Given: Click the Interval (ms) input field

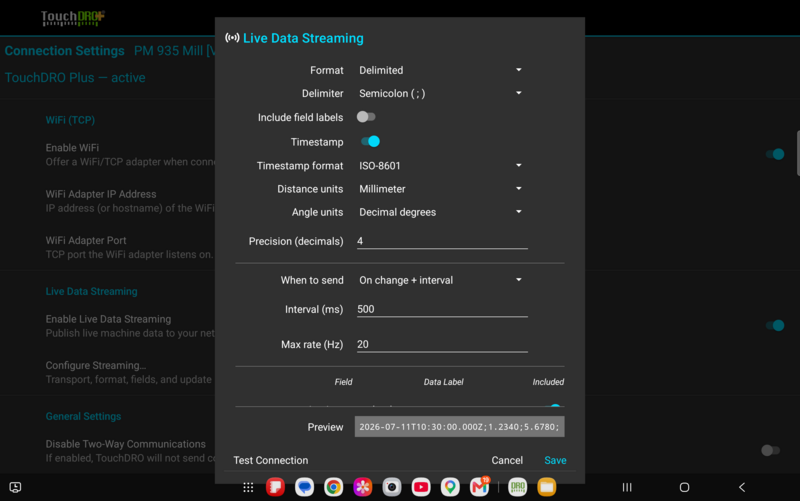Looking at the screenshot, I should tap(442, 309).
